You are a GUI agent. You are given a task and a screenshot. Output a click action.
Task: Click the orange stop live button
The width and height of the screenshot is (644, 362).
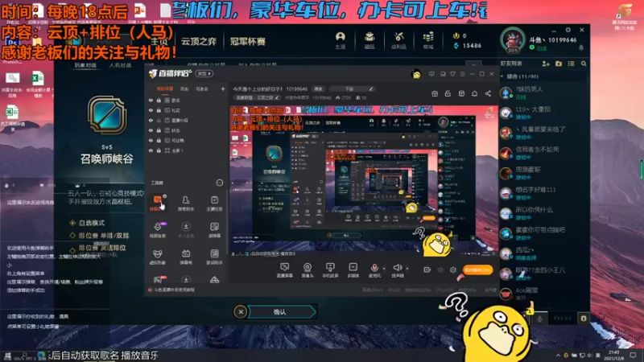coord(477,270)
